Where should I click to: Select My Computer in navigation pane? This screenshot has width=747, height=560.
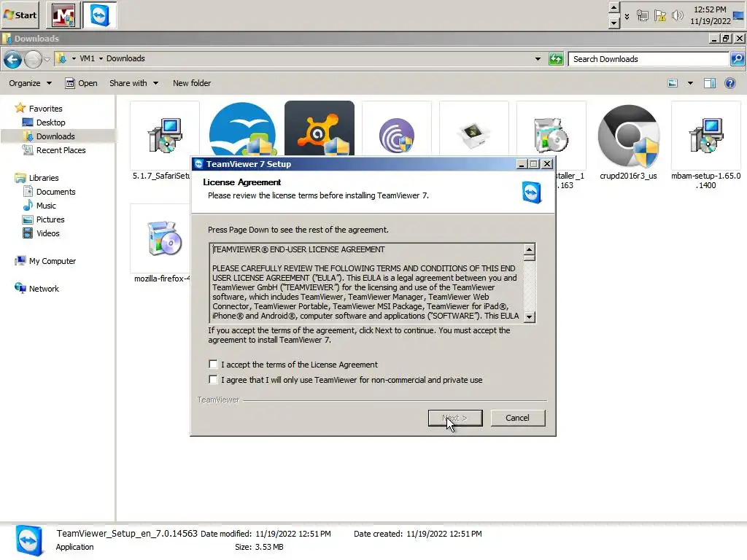coord(45,261)
